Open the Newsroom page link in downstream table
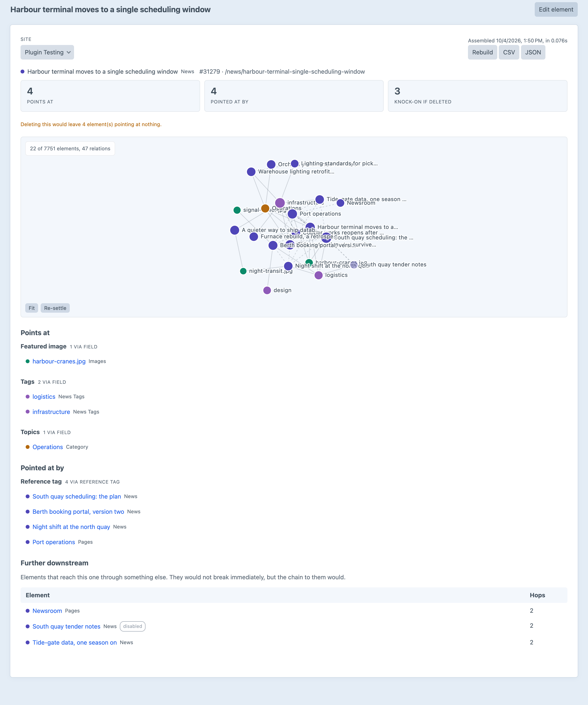 [x=47, y=611]
